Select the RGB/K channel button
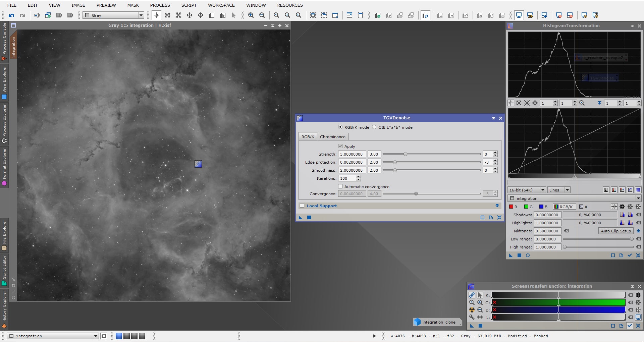 [x=564, y=207]
